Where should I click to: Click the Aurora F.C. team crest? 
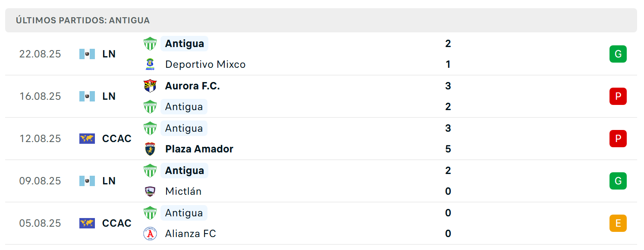coord(150,86)
